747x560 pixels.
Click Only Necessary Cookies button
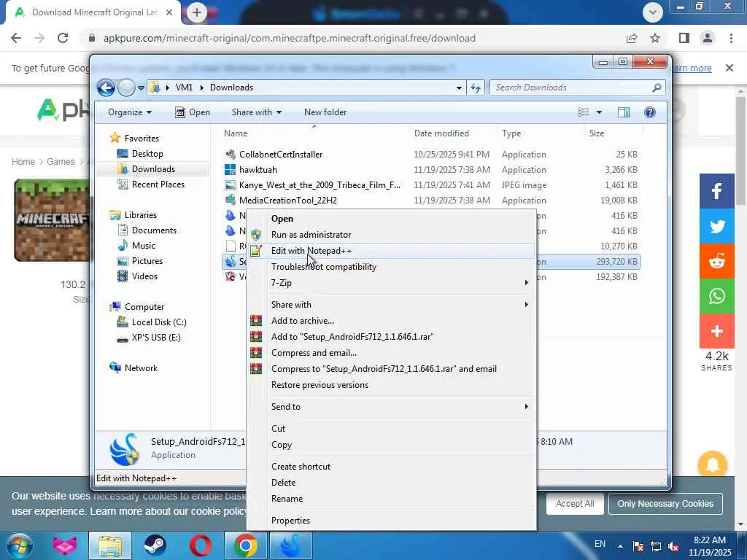(665, 504)
